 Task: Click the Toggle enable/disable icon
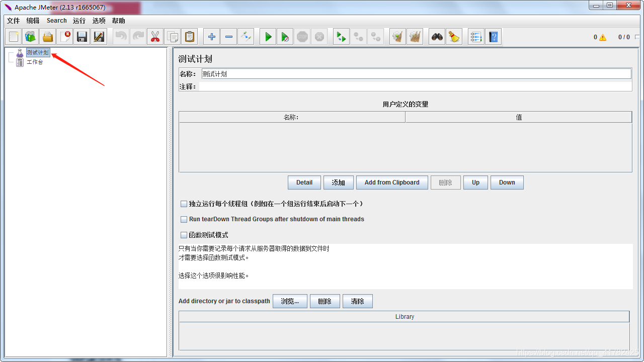pyautogui.click(x=246, y=37)
